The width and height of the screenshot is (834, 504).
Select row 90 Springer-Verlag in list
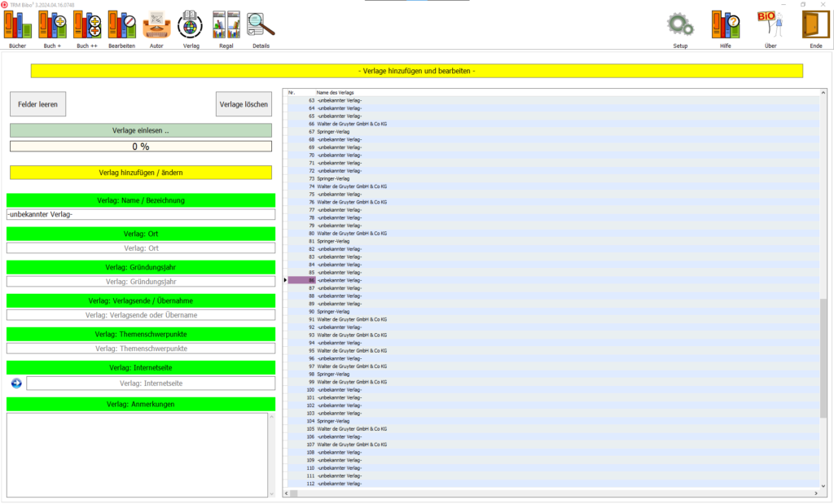333,312
